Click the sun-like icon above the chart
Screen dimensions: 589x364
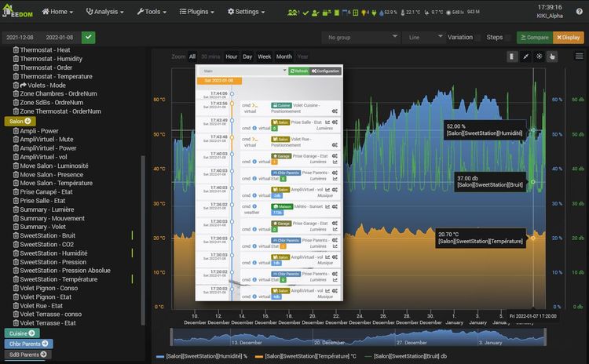click(539, 56)
